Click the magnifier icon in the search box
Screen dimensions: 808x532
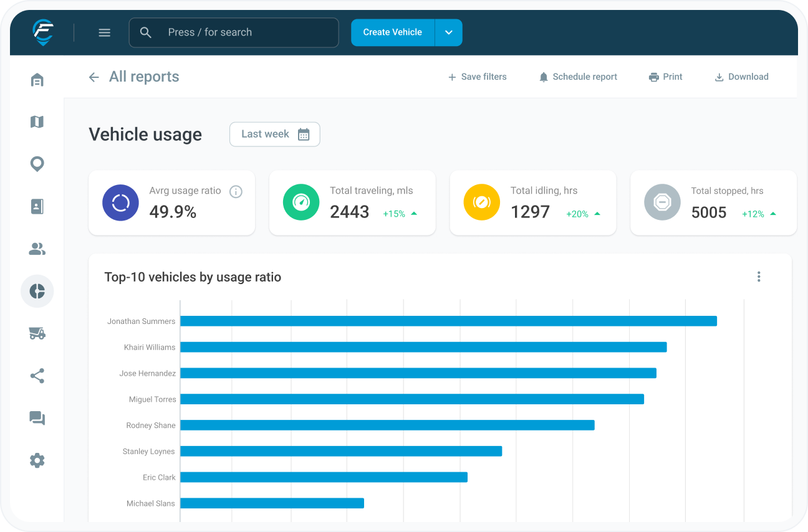pos(146,32)
